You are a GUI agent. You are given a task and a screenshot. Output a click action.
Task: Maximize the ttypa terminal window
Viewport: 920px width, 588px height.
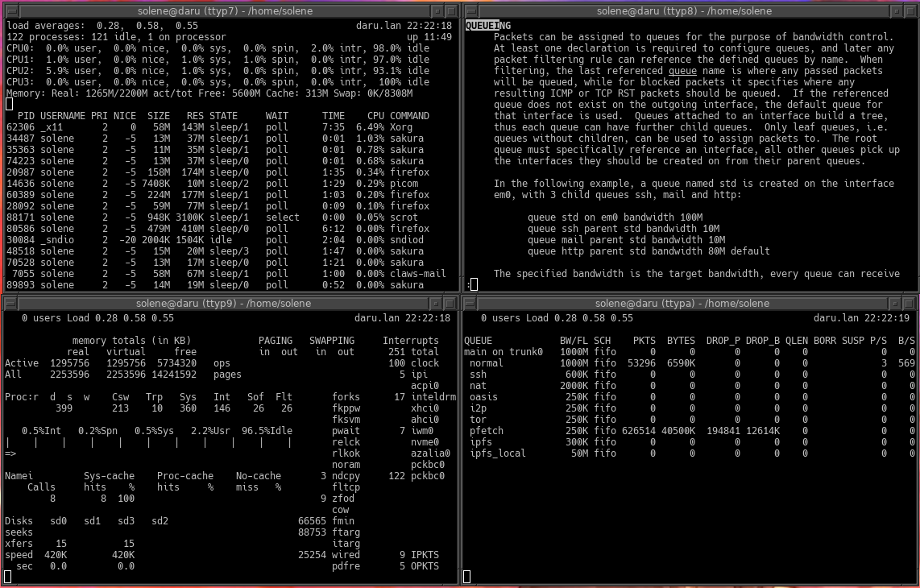tap(911, 304)
